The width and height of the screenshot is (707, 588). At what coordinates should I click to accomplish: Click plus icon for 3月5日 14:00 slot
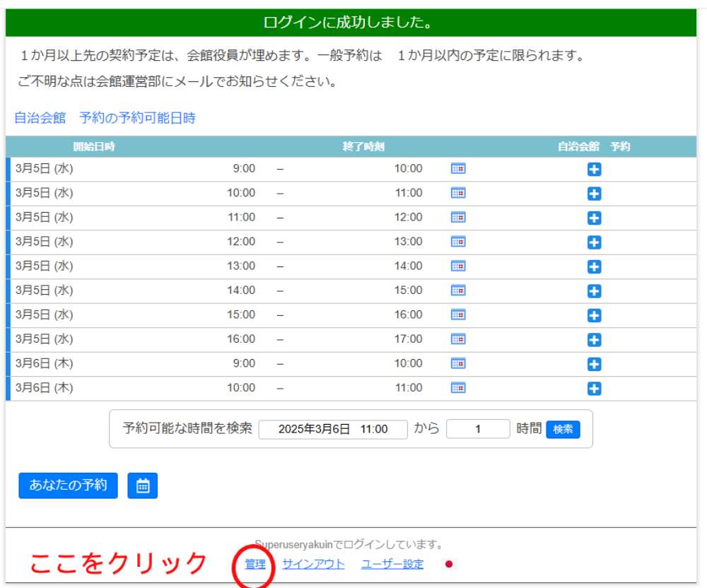(x=594, y=290)
